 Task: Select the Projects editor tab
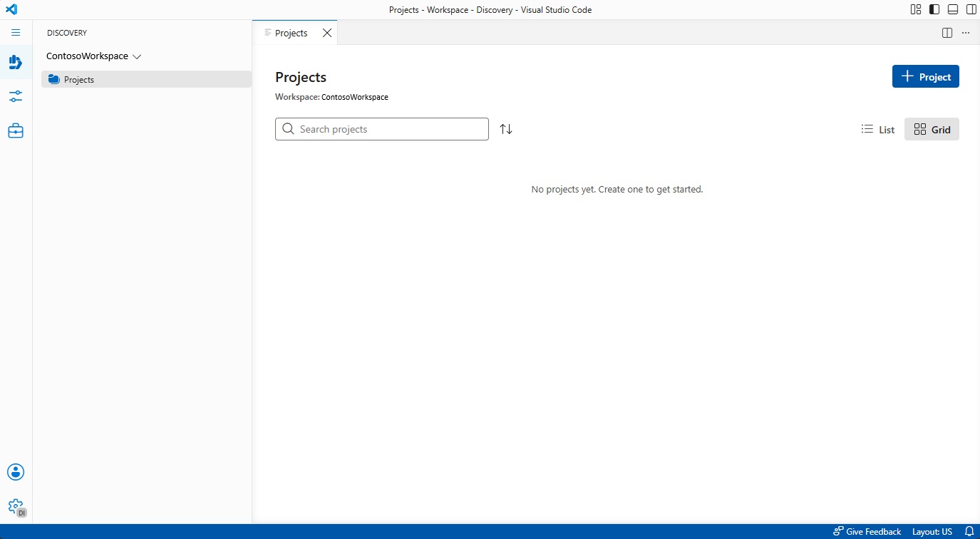[x=295, y=33]
